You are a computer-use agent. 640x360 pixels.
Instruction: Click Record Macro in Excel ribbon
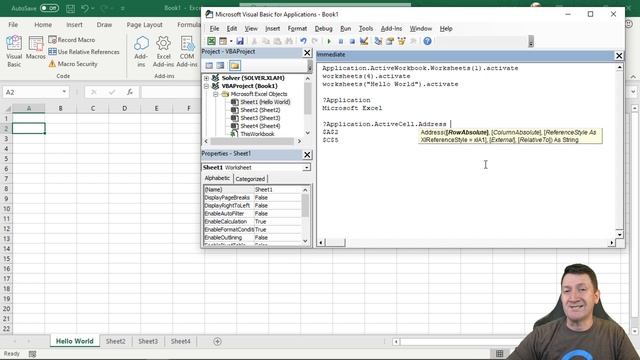pos(72,40)
